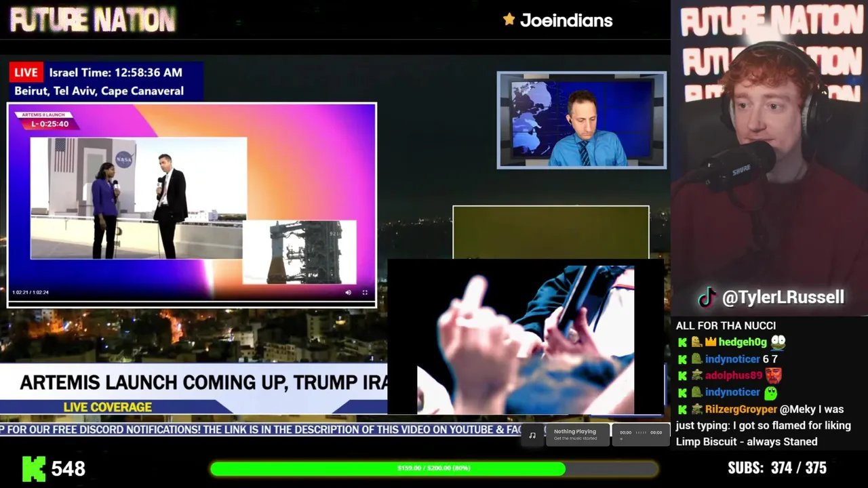Click the $159.00 / $200.00 goal text
Screen dimensions: 868x488
[434, 468]
